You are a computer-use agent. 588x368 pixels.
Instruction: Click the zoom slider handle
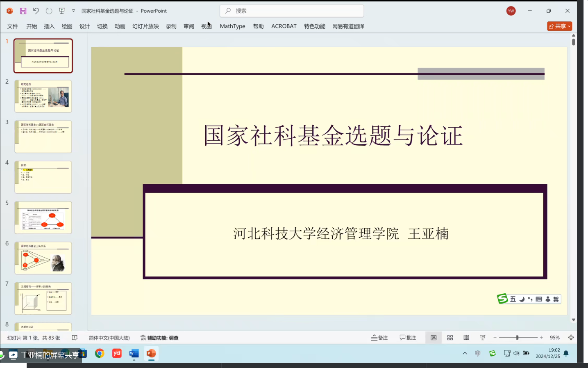517,338
